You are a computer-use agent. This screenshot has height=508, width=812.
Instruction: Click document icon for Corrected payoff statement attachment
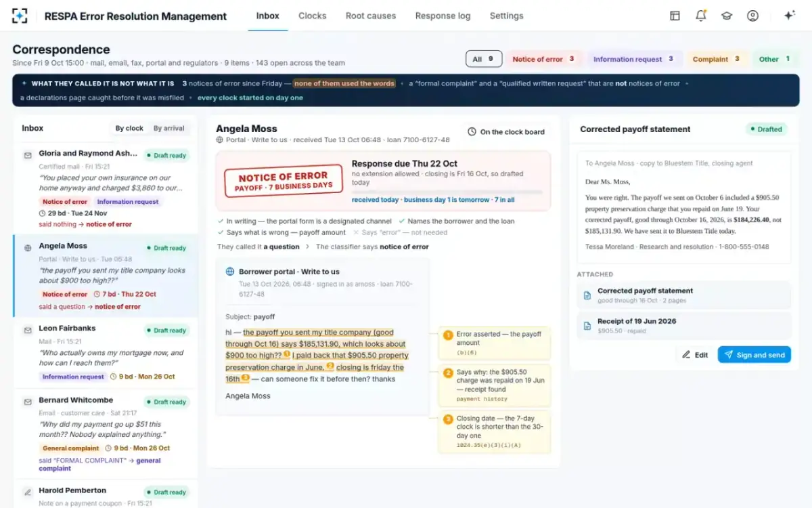[587, 295]
